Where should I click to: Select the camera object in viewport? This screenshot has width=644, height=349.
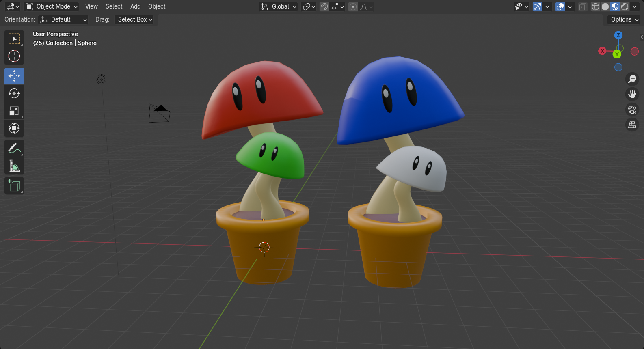(x=159, y=113)
